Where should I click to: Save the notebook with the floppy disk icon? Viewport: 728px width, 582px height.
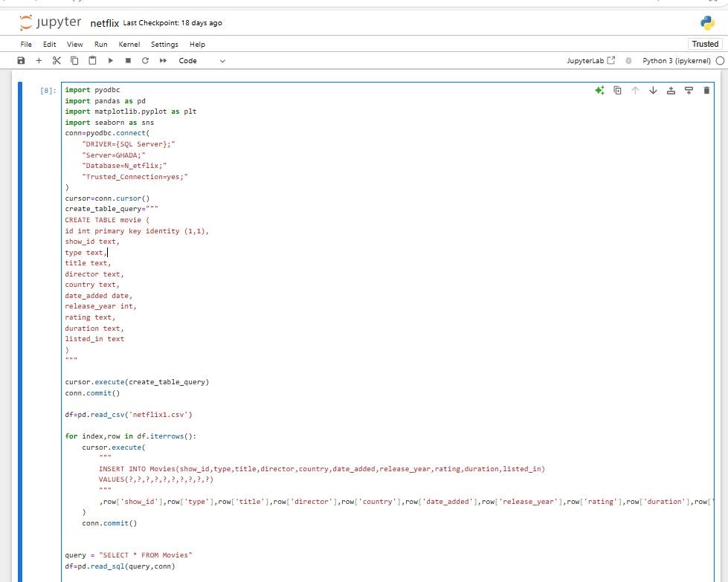click(21, 60)
